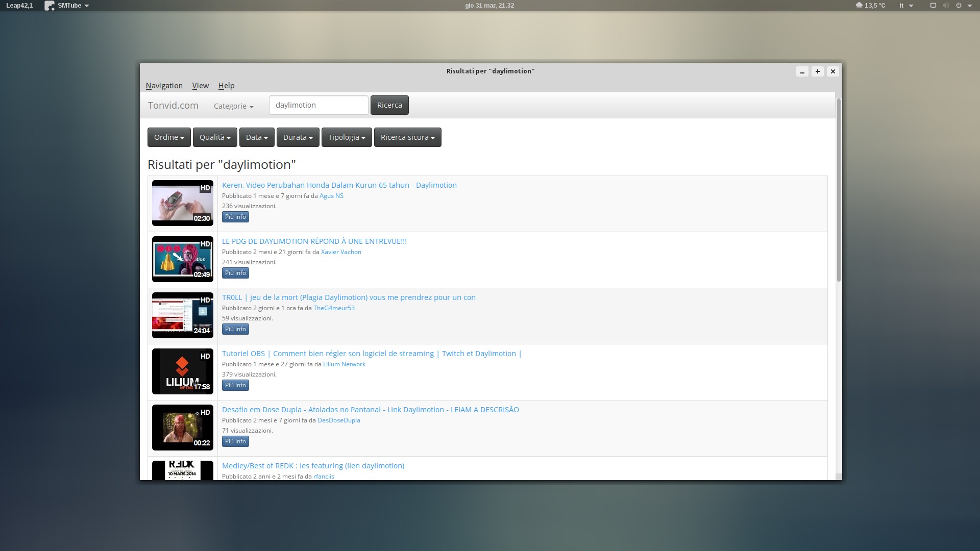Open the Navigation menu

click(164, 86)
